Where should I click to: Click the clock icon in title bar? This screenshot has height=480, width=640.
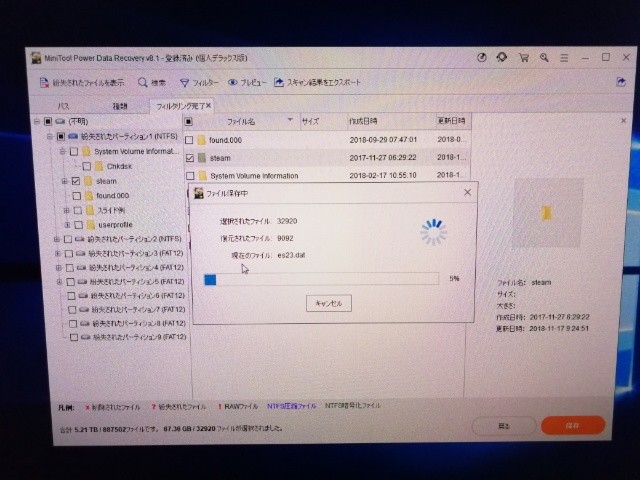(x=482, y=58)
